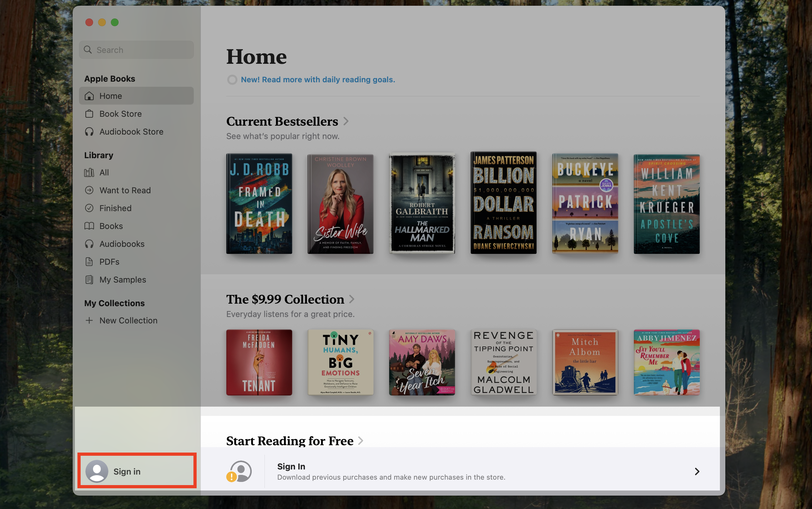Open Tiny Humans, Big Emotions cover
The width and height of the screenshot is (812, 509).
[x=340, y=362]
